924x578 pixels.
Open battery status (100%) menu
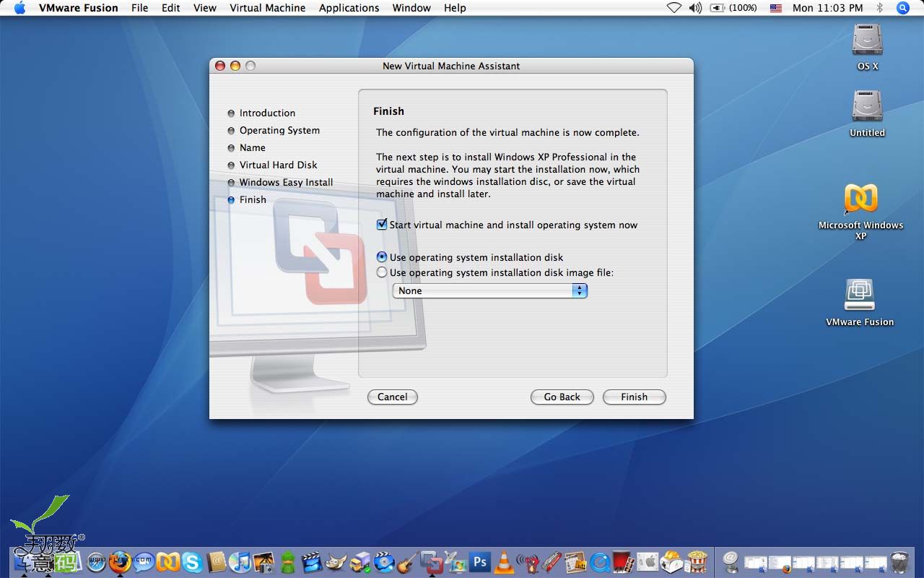[733, 8]
